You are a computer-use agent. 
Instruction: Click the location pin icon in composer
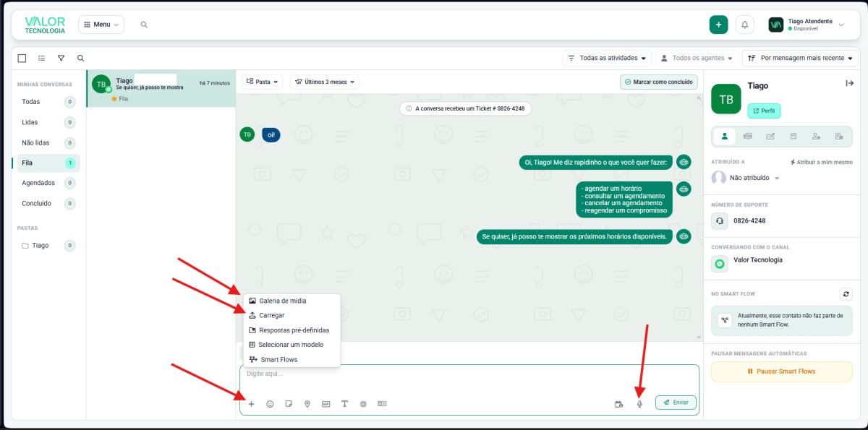pos(307,404)
